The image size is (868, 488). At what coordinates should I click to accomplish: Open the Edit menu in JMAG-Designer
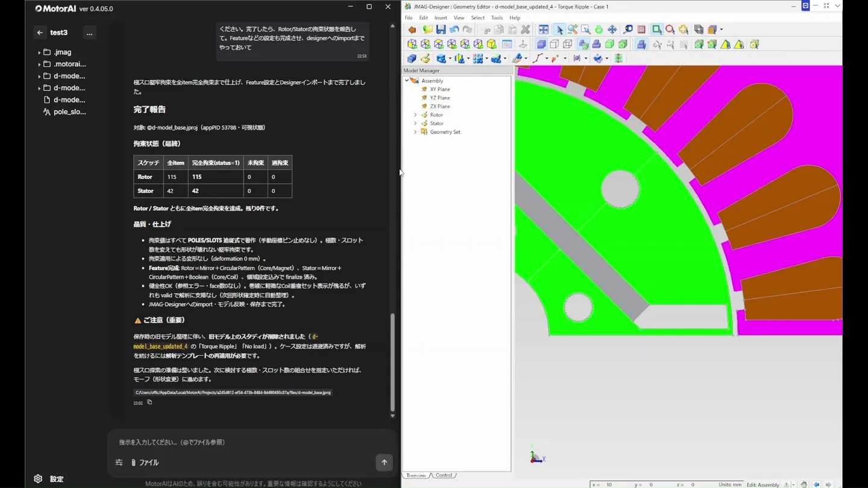pos(424,18)
